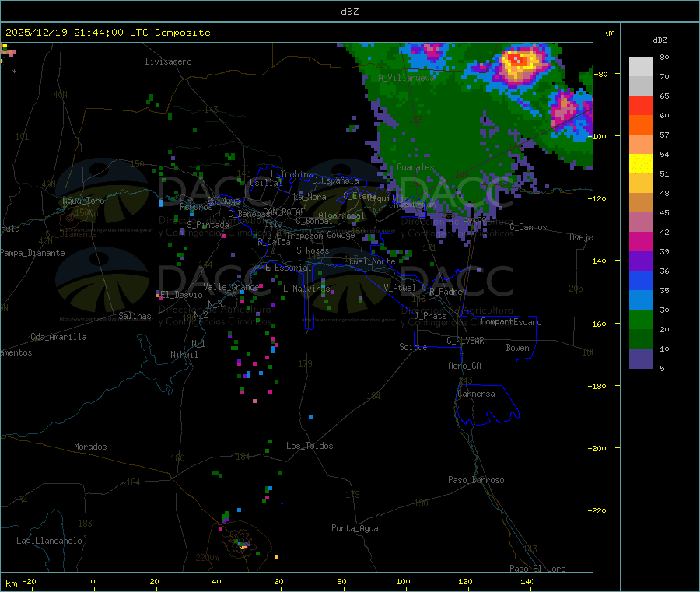Click the 0 km horizontal axis tick

[93, 581]
